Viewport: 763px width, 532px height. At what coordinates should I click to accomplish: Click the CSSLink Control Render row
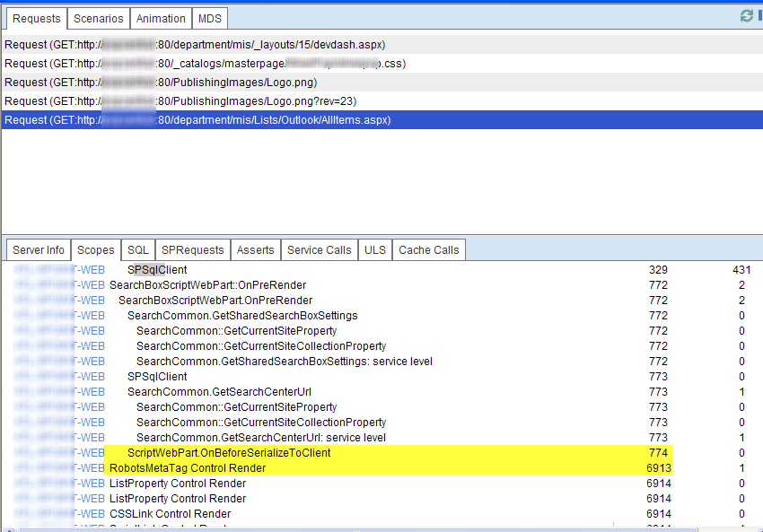(170, 514)
